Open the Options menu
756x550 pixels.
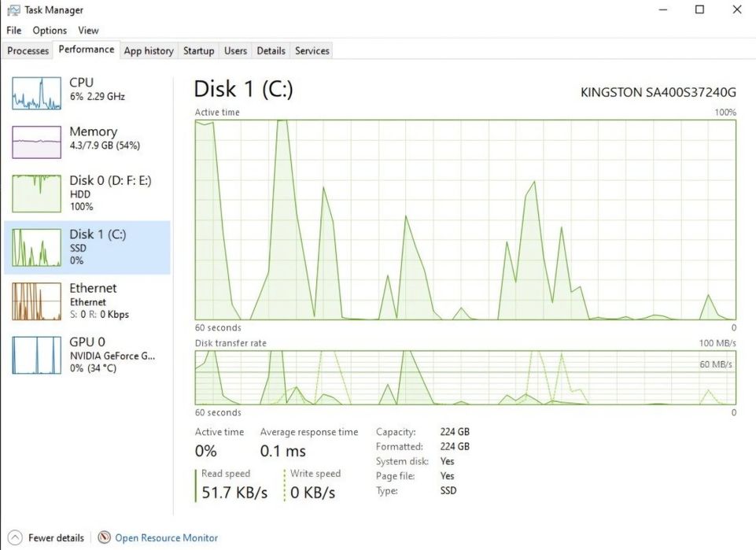50,31
